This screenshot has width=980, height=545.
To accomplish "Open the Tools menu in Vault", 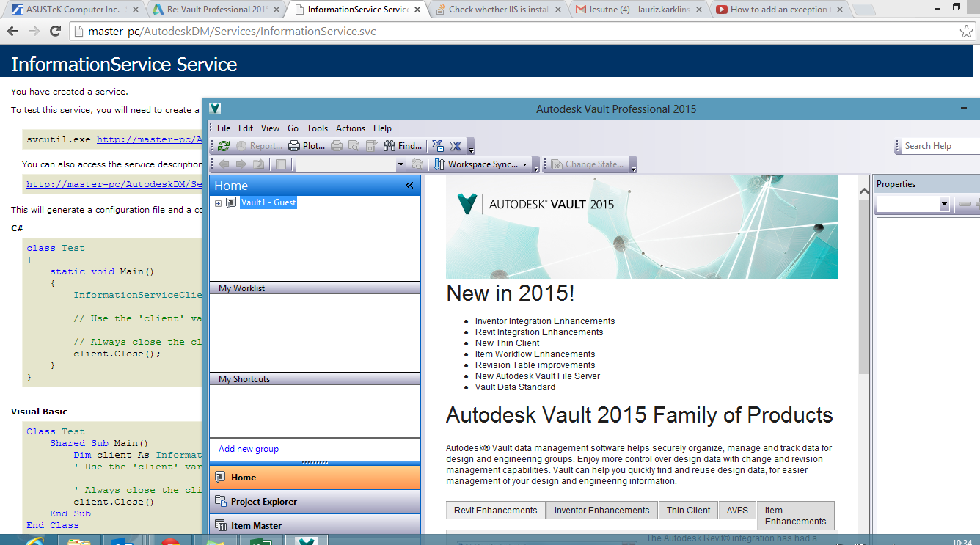I will pos(318,128).
